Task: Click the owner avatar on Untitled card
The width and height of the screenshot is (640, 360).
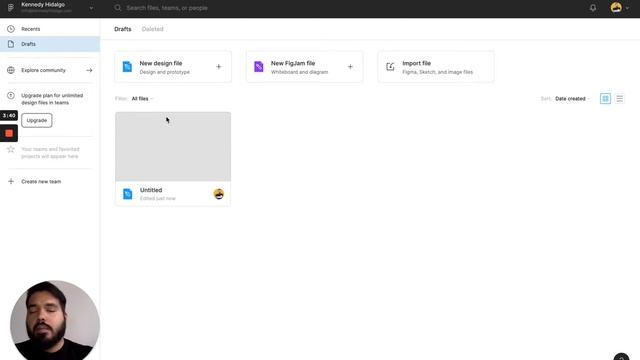Action: 219,194
